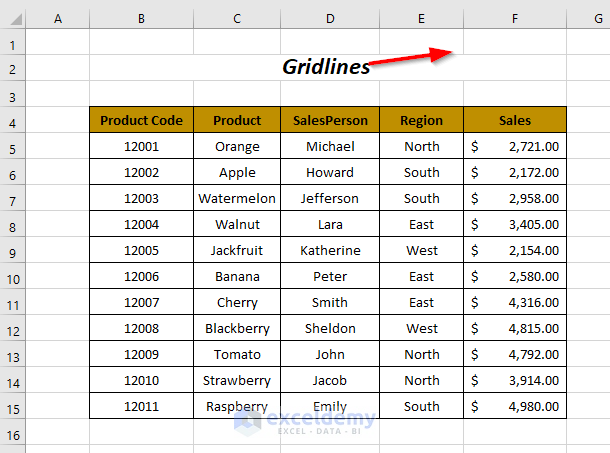Click the SalesPerson header cell

[330, 120]
